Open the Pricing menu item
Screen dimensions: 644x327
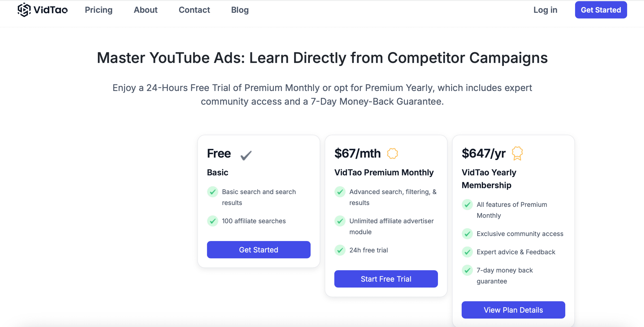(x=99, y=10)
